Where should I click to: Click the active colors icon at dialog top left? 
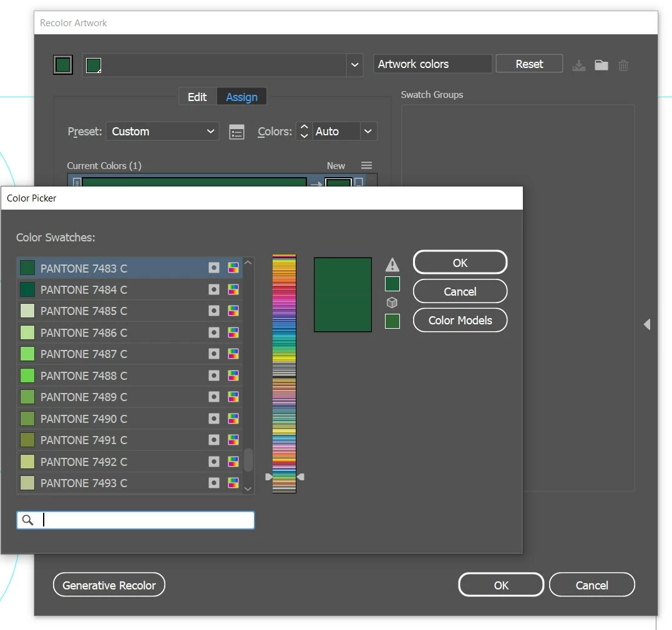pos(63,65)
